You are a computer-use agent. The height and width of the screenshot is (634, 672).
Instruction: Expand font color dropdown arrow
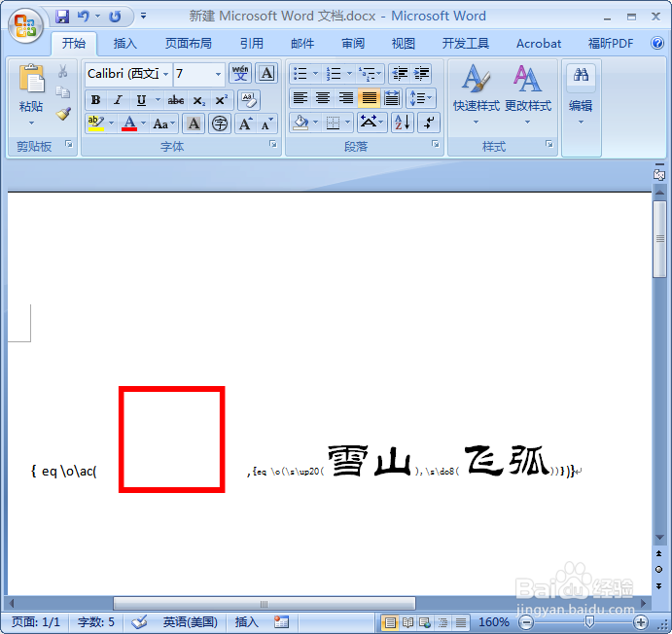144,123
